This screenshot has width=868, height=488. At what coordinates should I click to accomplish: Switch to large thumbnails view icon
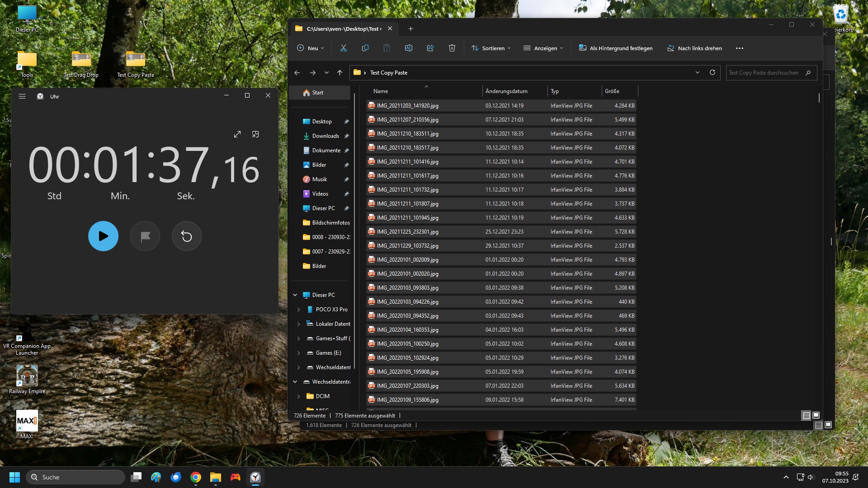816,415
